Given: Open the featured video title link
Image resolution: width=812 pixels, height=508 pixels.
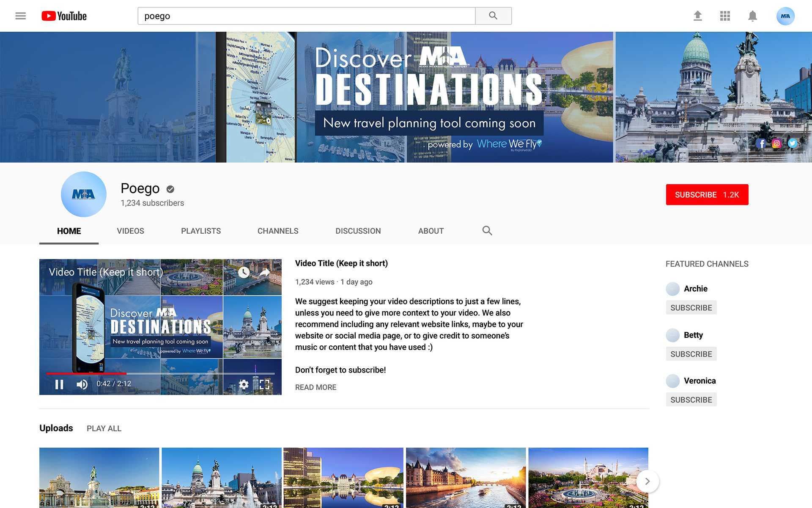Looking at the screenshot, I should [341, 263].
